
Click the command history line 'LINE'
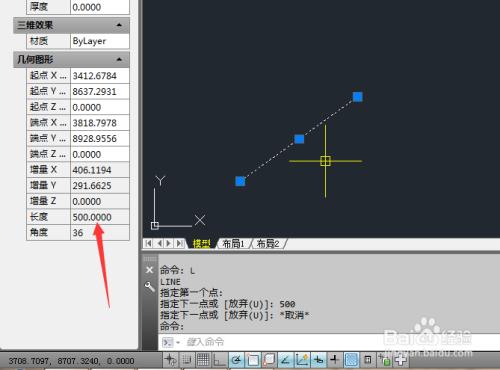[170, 282]
